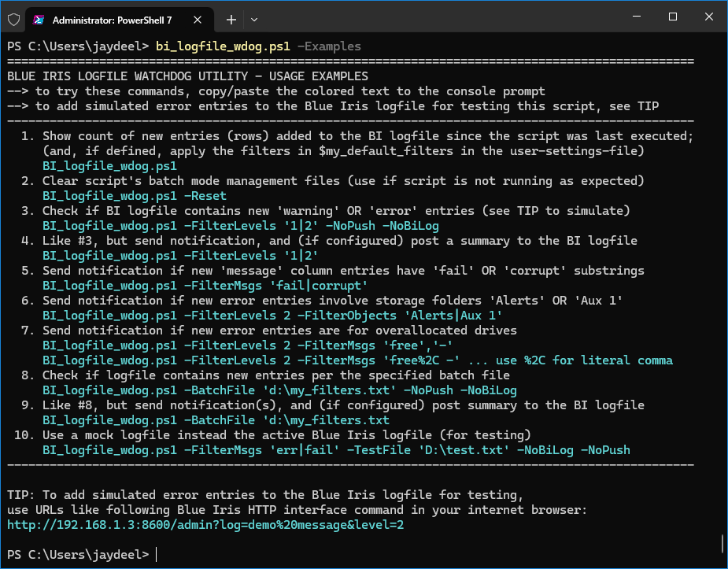Click 'Like #8, but send notification(s)' line
Image resolution: width=728 pixels, height=569 pixels.
click(344, 405)
